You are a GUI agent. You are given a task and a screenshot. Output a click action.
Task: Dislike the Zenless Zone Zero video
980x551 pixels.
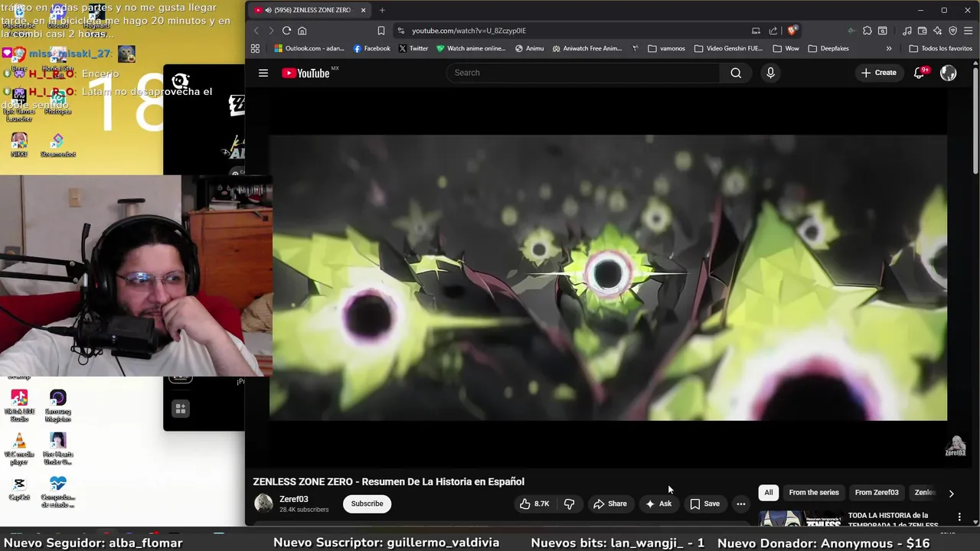click(x=569, y=504)
